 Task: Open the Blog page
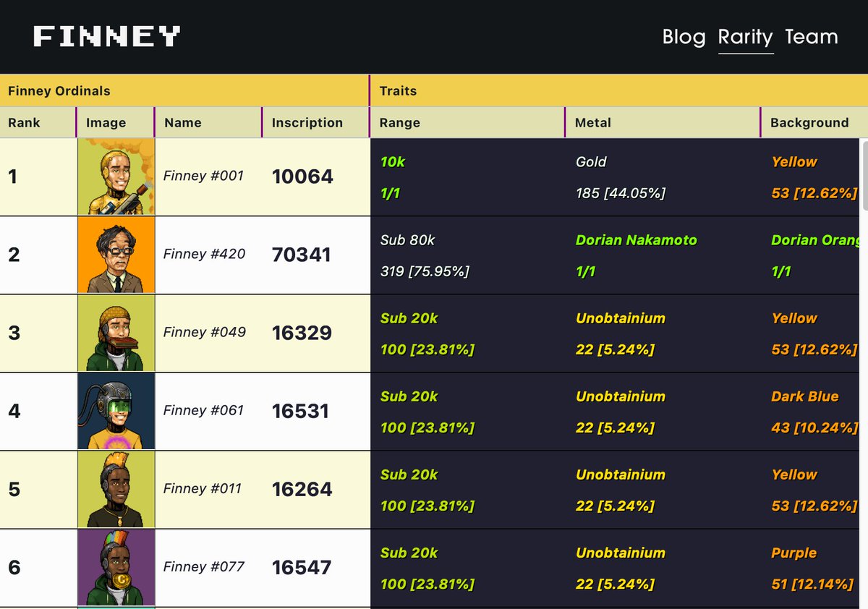click(684, 37)
